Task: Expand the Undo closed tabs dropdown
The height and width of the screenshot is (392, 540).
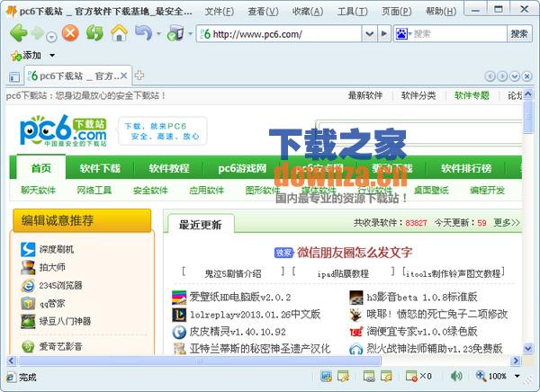Action: click(158, 34)
